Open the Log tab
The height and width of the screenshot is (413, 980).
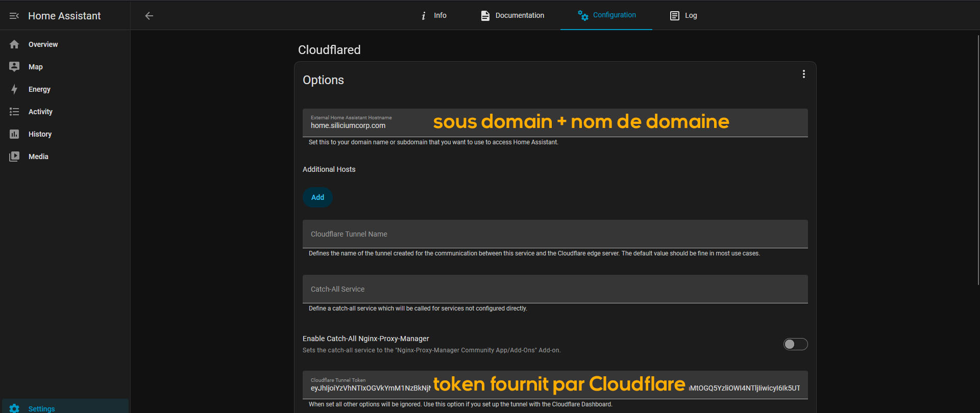point(683,15)
